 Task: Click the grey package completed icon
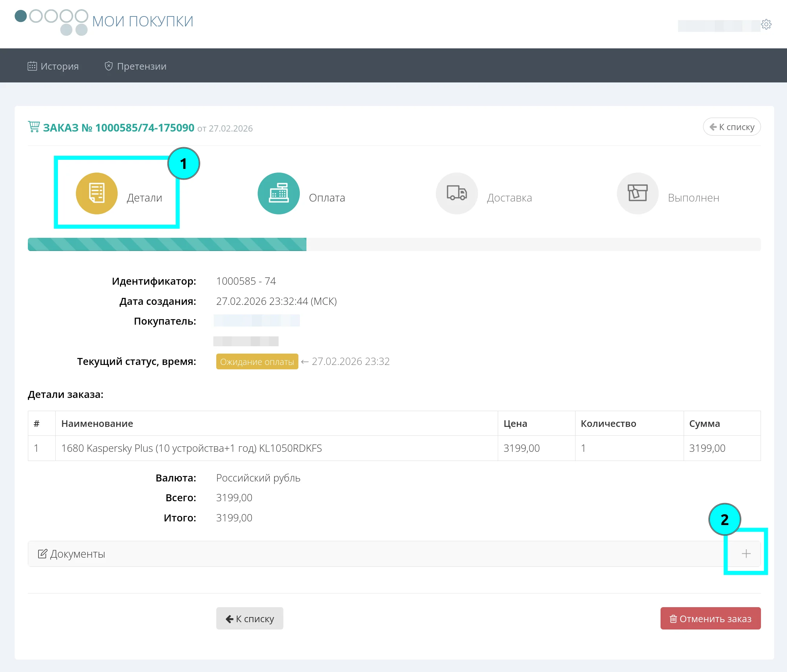click(x=637, y=193)
